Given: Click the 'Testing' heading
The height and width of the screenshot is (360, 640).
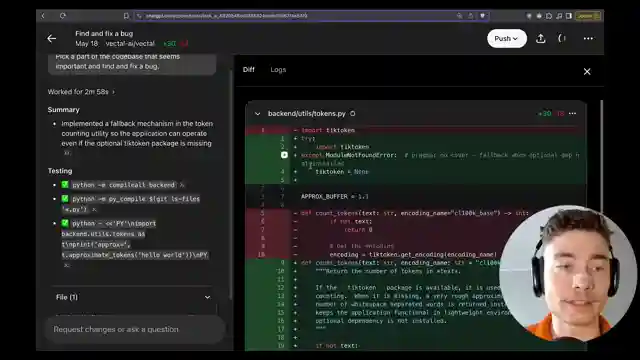Looking at the screenshot, I should pos(60,171).
